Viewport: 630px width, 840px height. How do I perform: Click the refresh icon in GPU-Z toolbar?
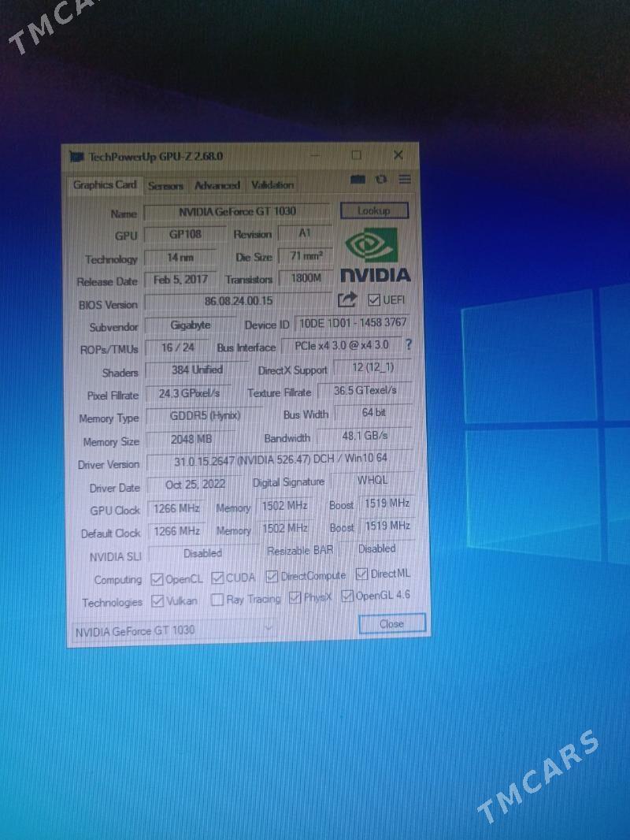point(381,180)
